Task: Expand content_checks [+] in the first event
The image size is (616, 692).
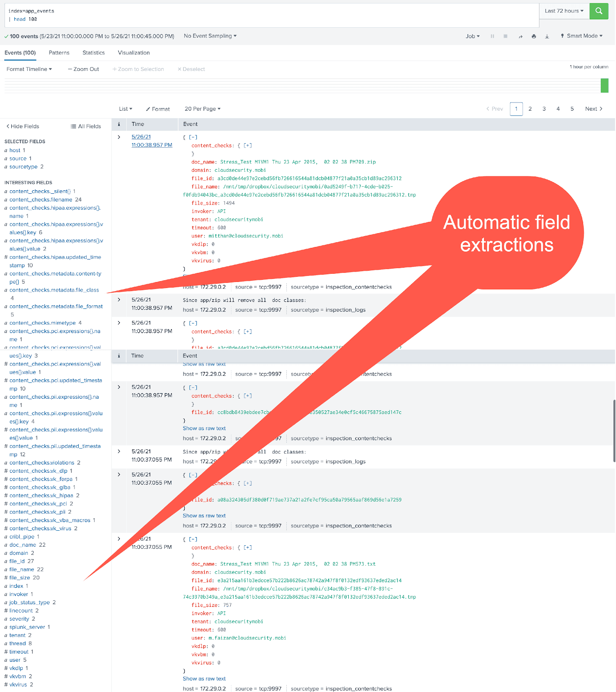Action: tap(247, 146)
